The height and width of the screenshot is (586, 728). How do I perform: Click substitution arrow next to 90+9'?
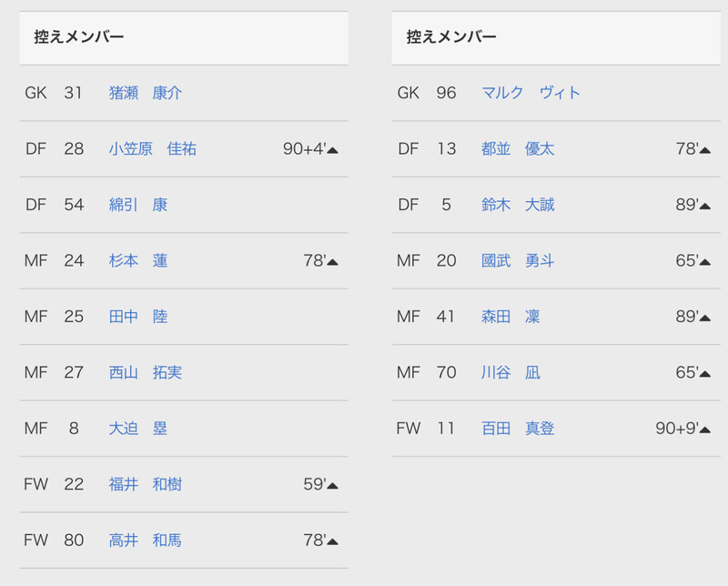pos(704,430)
